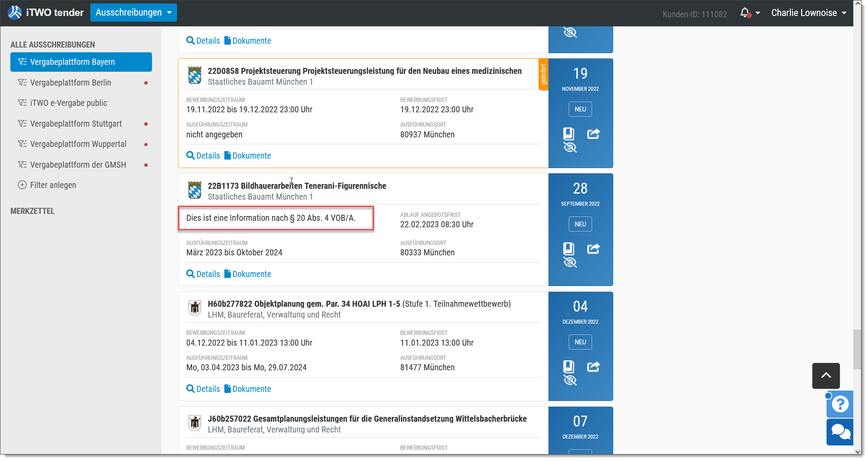The width and height of the screenshot is (868, 461).
Task: Open Details of the Bildhauerarbeiten tender
Action: 203,274
